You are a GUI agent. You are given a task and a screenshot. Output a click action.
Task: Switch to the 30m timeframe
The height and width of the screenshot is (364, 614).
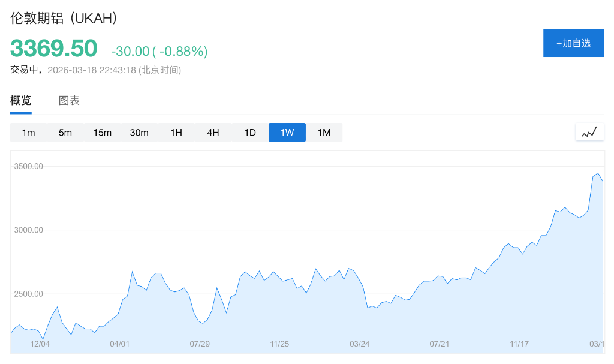[x=139, y=133]
